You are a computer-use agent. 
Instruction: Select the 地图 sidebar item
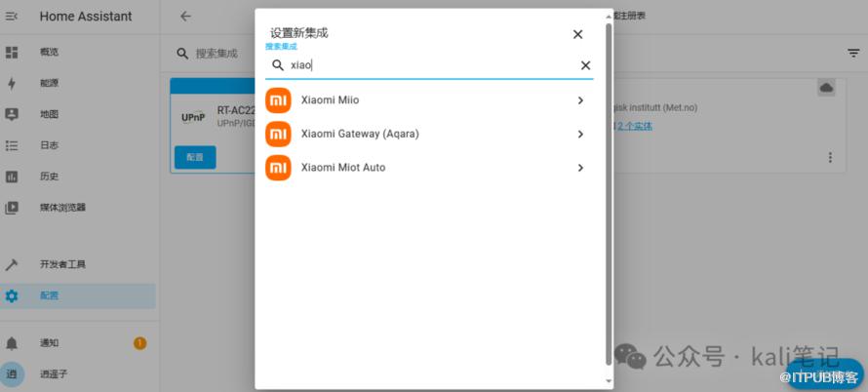tap(77, 115)
